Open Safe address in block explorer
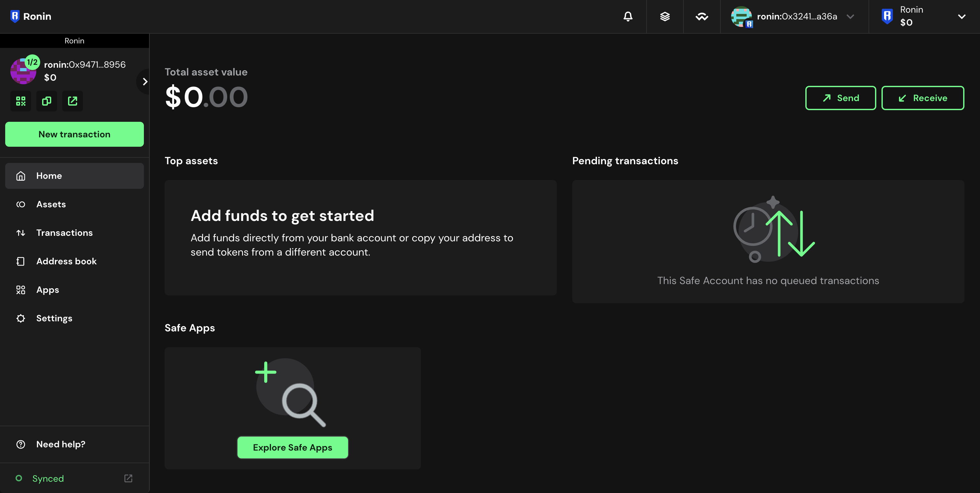Screen dimensions: 980x493 coord(72,101)
